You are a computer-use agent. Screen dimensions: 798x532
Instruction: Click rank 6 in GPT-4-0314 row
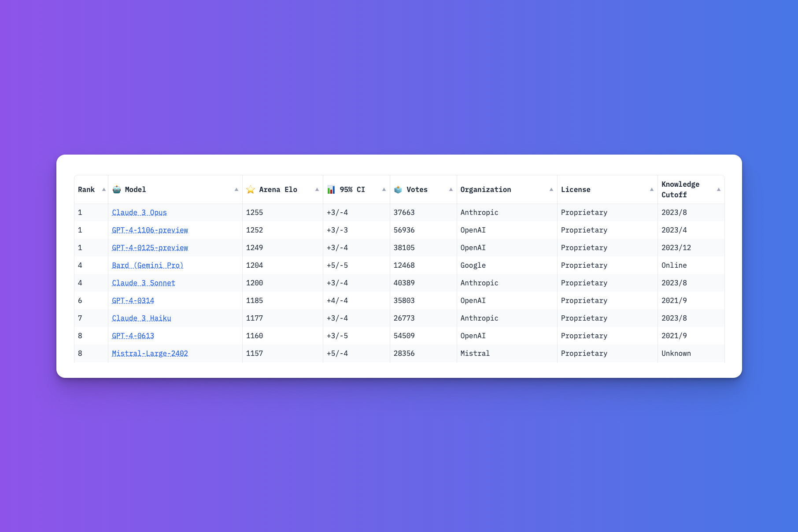click(x=80, y=300)
